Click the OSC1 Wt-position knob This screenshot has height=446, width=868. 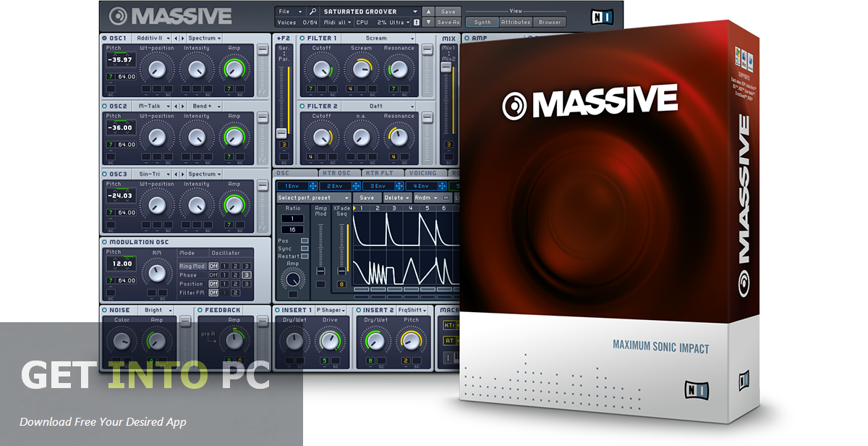(157, 70)
